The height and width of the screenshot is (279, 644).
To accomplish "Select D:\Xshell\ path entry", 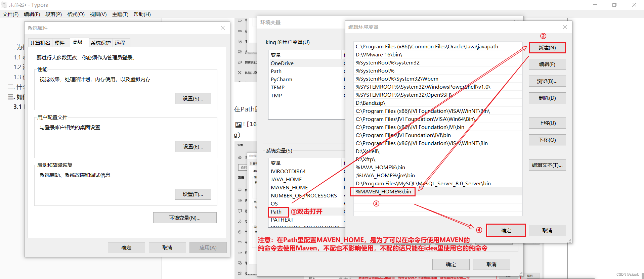I will click(438, 151).
